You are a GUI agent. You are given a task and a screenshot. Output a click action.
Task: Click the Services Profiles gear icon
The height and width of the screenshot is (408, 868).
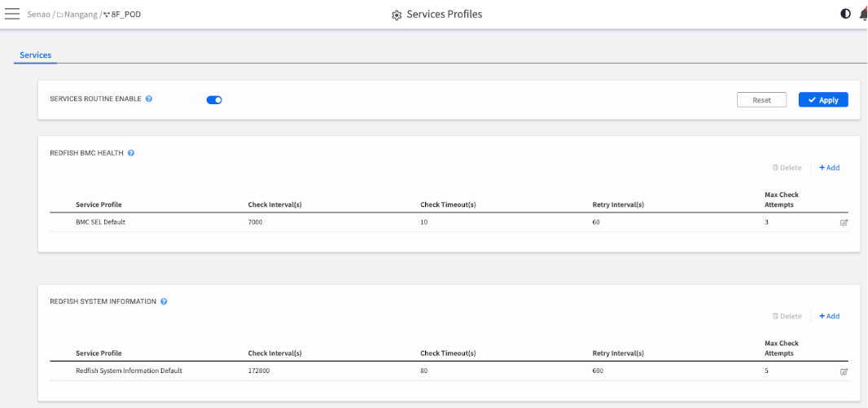point(397,15)
